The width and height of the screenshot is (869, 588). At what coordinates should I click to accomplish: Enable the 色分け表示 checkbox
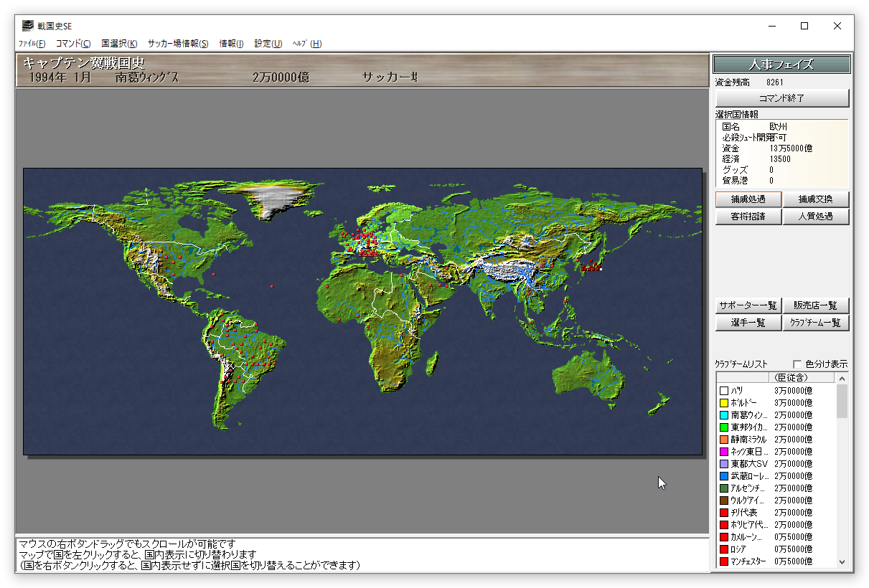[797, 364]
